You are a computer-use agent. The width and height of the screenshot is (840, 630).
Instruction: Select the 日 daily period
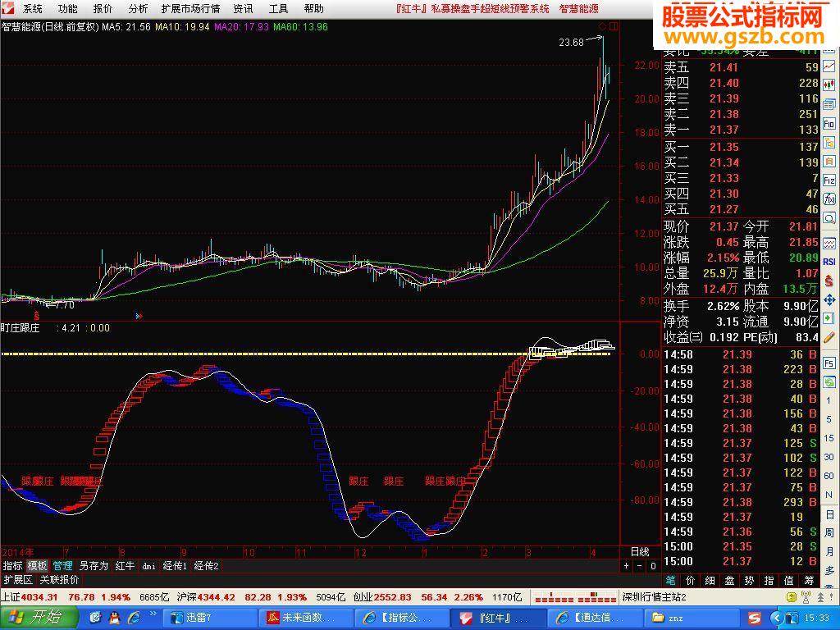830,514
